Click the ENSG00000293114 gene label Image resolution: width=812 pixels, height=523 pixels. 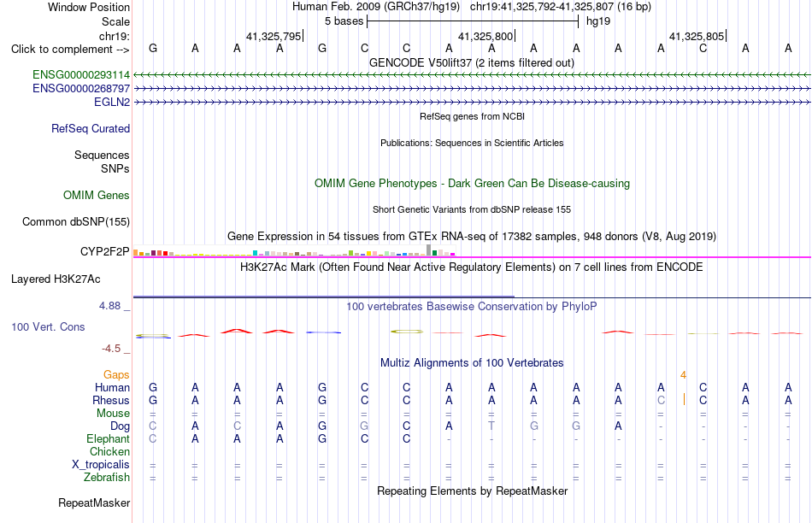pos(81,75)
